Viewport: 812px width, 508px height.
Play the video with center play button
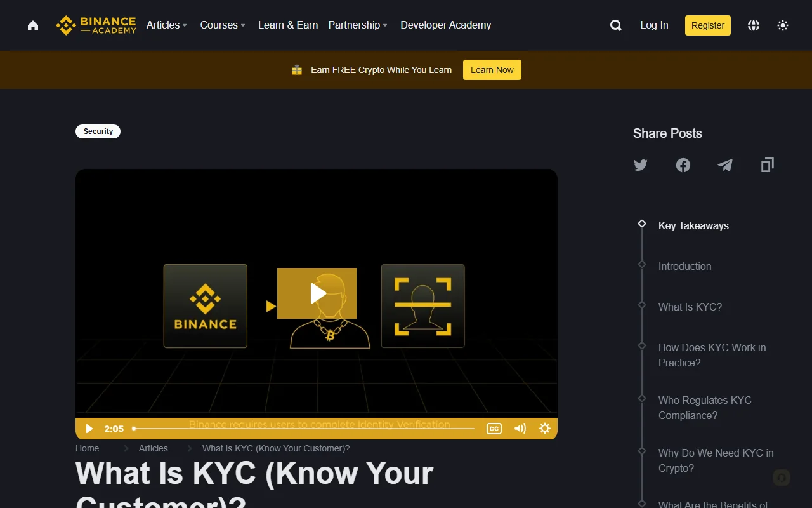click(x=317, y=293)
